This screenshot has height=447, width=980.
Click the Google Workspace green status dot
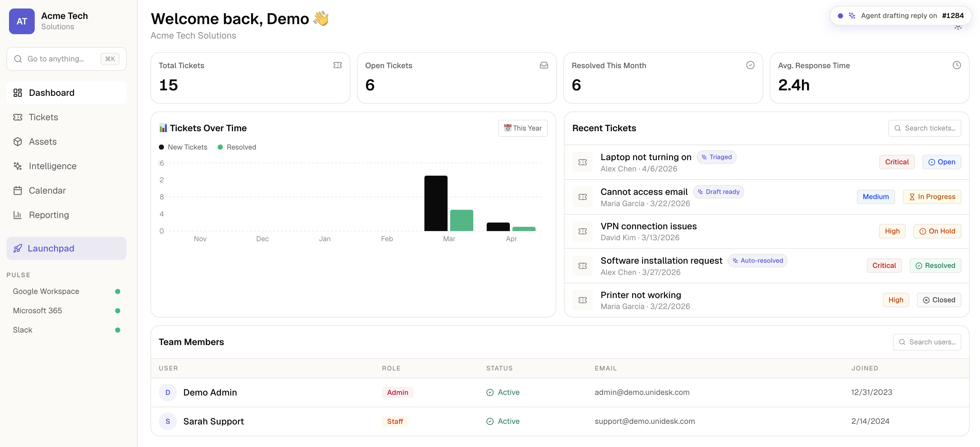118,291
